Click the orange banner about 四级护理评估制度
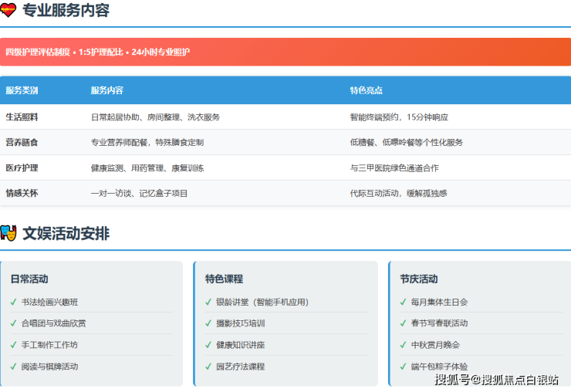 click(285, 52)
